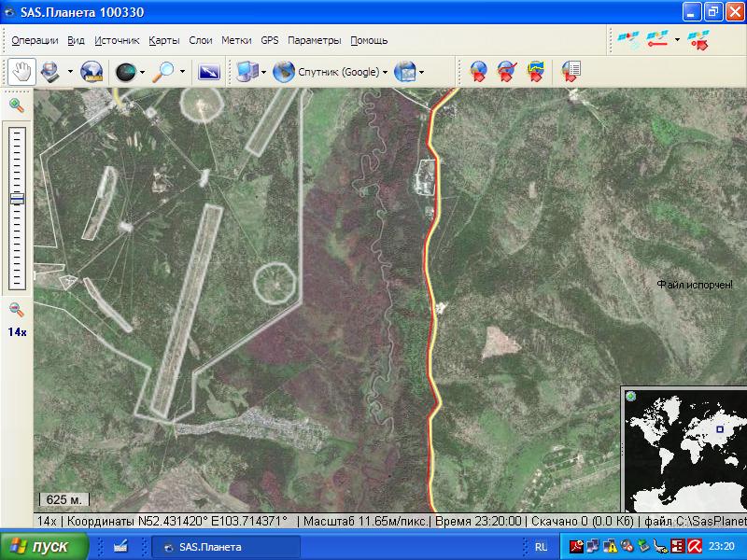The width and height of the screenshot is (747, 560).
Task: Open the Карты menu
Action: [164, 41]
